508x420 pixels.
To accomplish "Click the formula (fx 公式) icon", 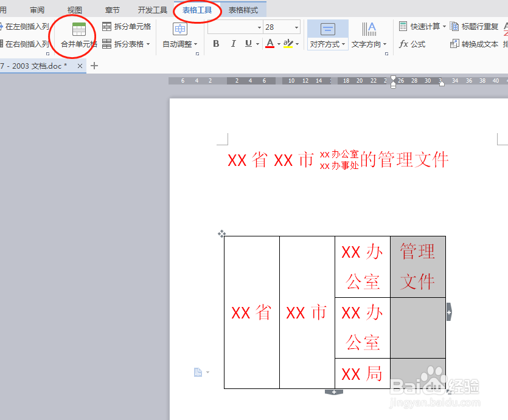I will (x=412, y=44).
